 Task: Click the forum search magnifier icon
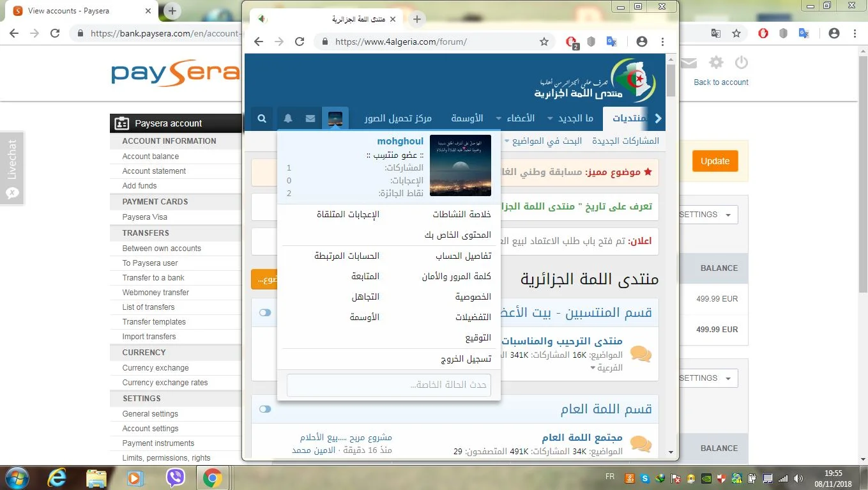[x=262, y=119]
